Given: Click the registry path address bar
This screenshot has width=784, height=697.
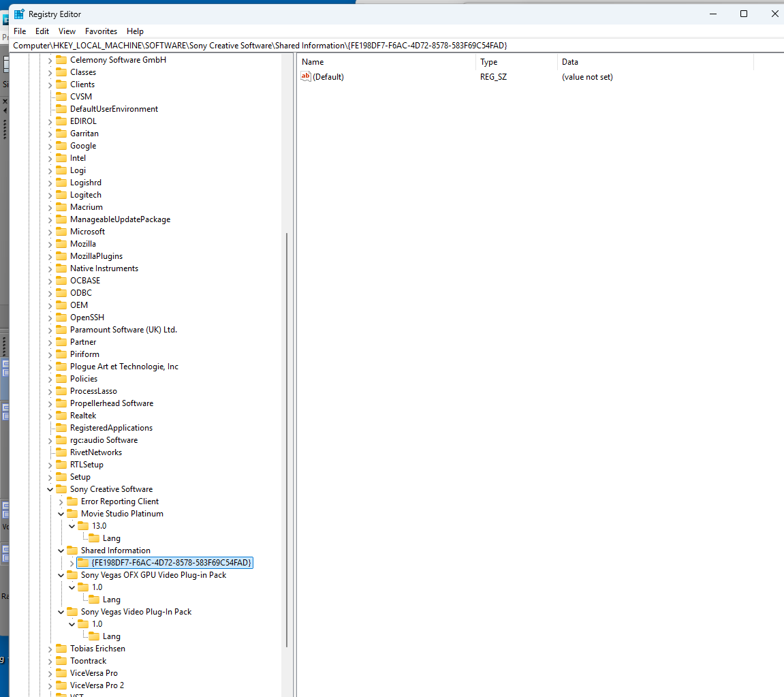Looking at the screenshot, I should (x=396, y=46).
